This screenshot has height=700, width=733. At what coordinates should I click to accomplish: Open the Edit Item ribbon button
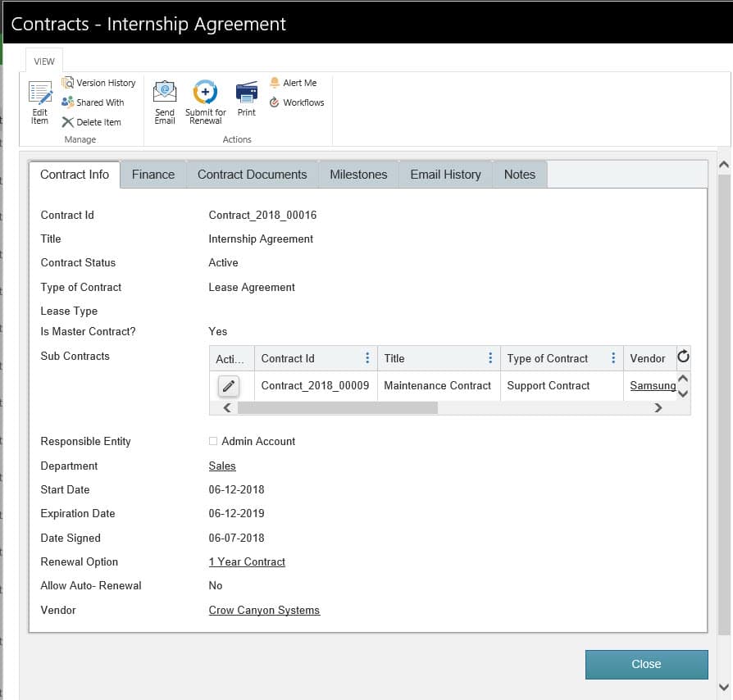click(39, 102)
